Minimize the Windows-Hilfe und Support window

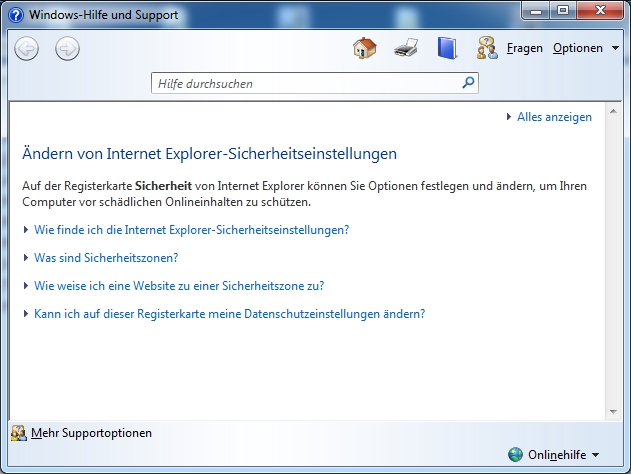[x=536, y=10]
